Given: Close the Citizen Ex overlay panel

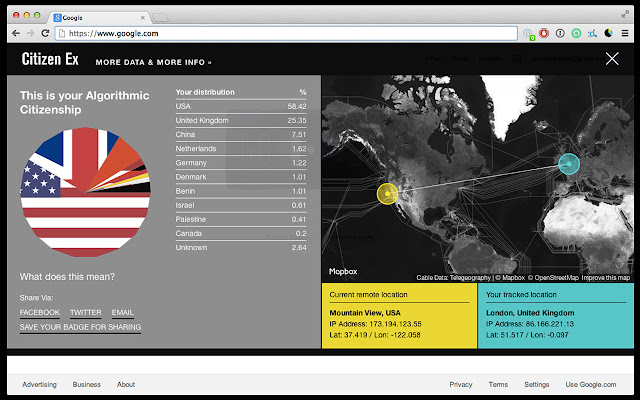Looking at the screenshot, I should (612, 59).
